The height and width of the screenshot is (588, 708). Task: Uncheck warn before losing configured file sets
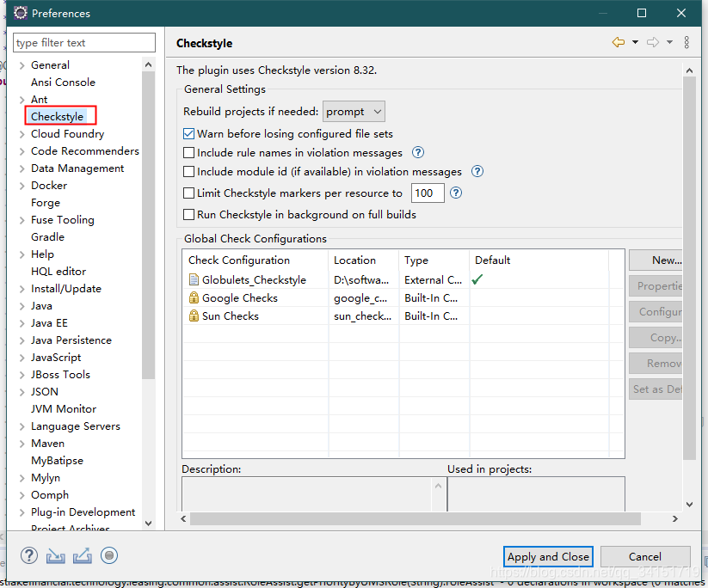click(x=188, y=133)
